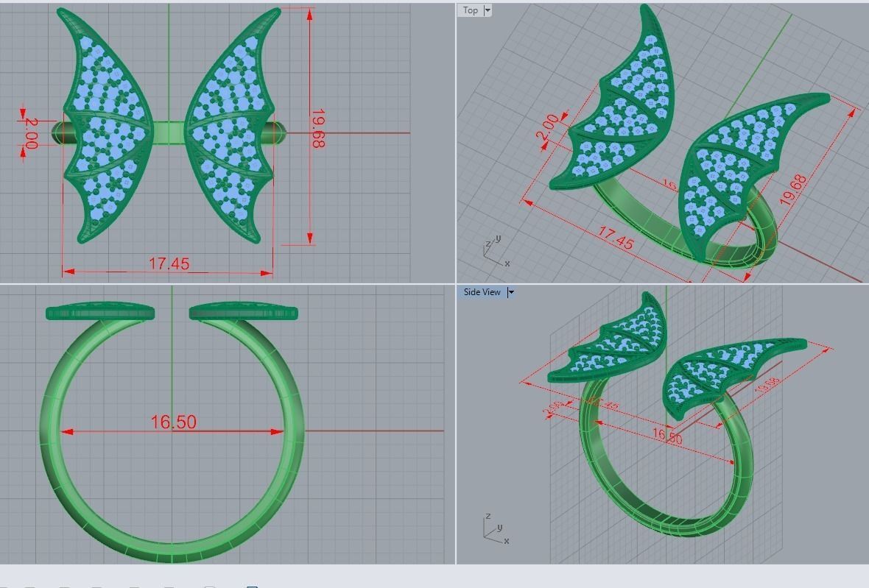
Task: Click the Top viewport title label
Action: (x=470, y=10)
